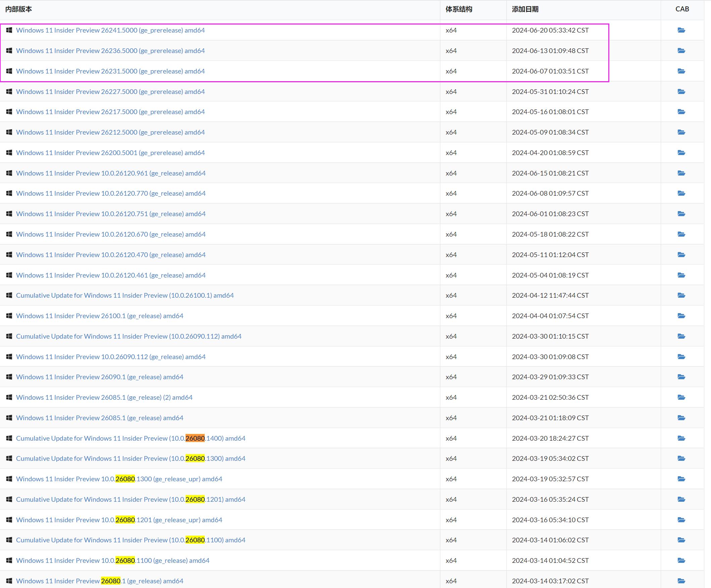Open Insider Preview 10.0.26120.751 ge_release link

point(111,214)
